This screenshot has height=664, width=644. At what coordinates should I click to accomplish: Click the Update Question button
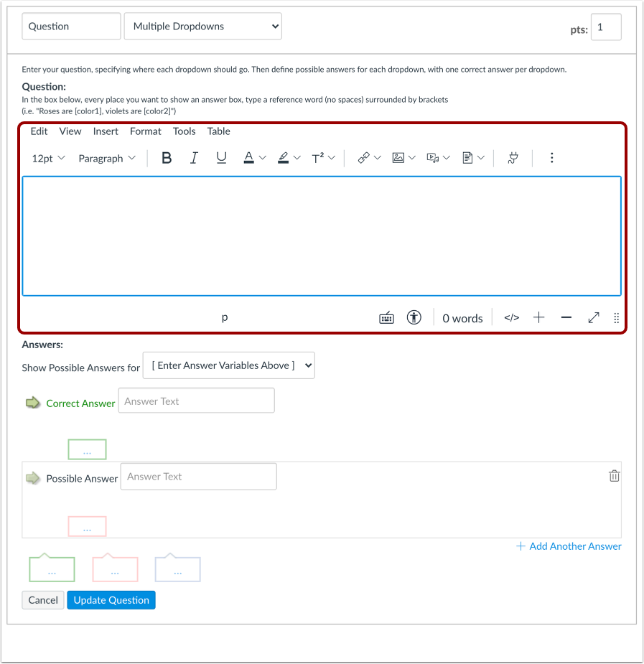click(111, 599)
